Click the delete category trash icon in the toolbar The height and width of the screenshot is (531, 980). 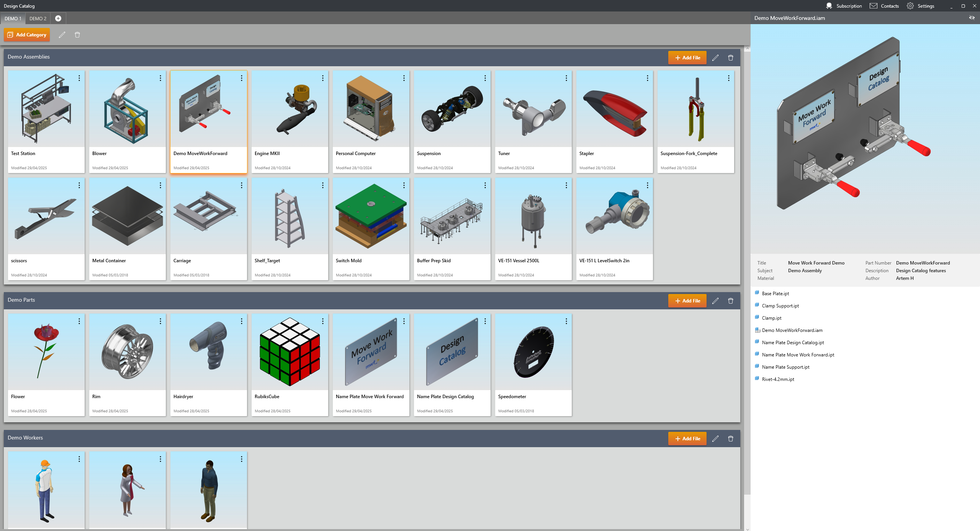tap(77, 35)
